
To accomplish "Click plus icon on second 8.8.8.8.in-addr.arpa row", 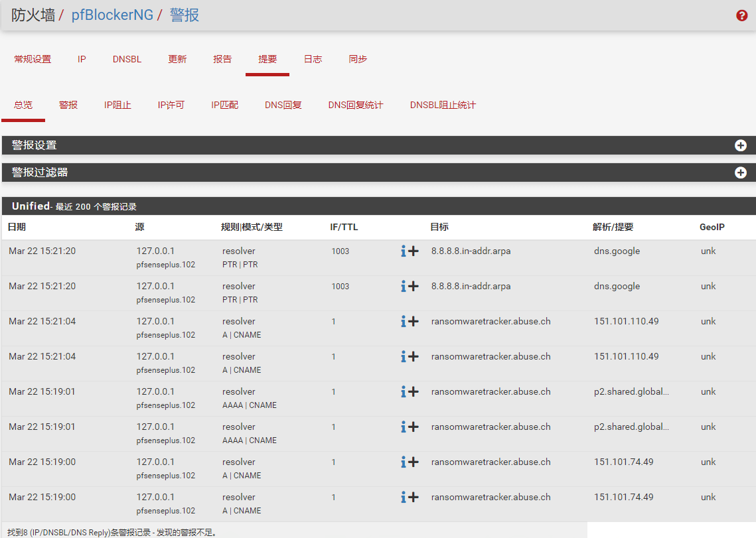I will coord(414,287).
